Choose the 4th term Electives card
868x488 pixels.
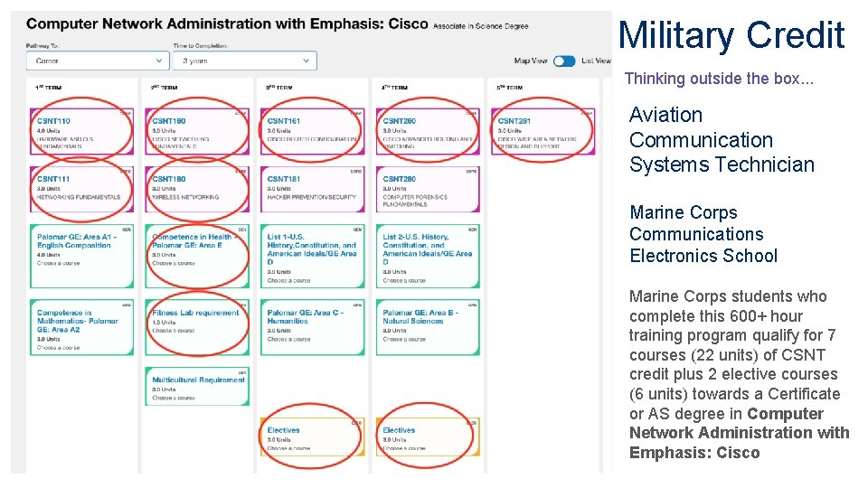pos(428,437)
